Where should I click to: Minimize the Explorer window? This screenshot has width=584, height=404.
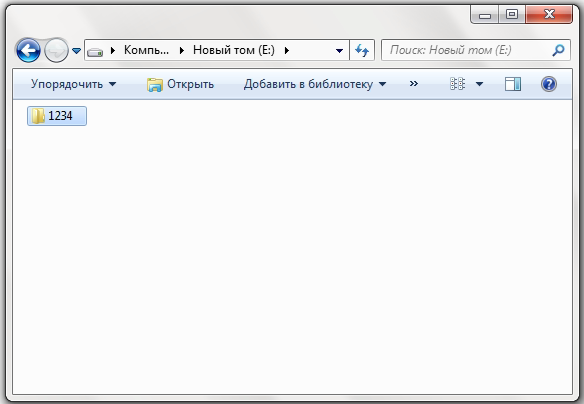point(485,15)
